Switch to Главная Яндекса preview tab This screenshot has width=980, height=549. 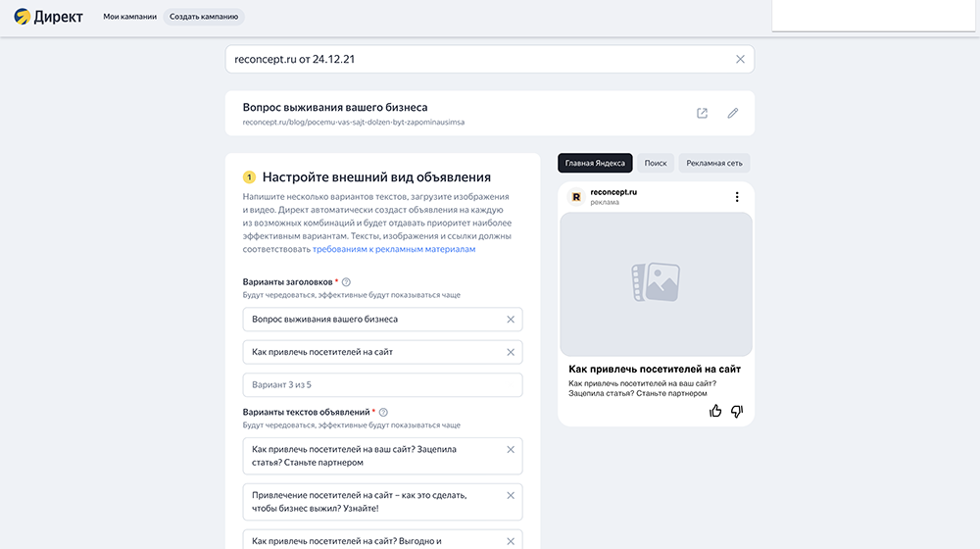click(595, 164)
